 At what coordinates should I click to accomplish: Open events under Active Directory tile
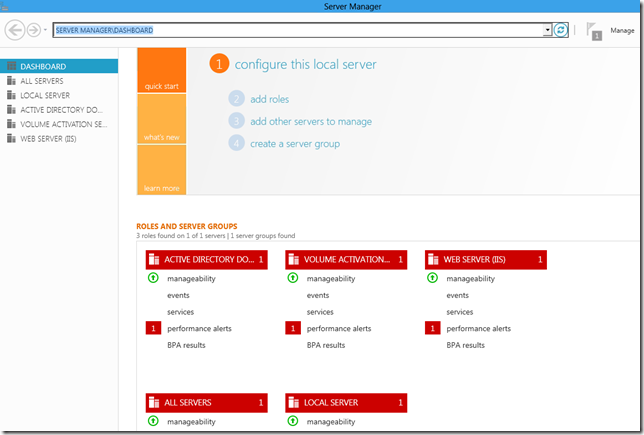click(x=178, y=295)
